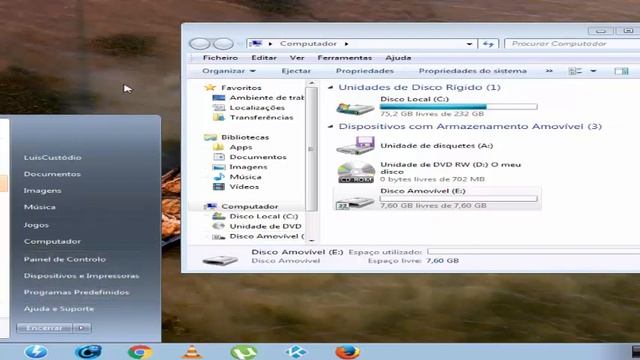Viewport: 640px width, 360px height.
Task: Click the Transferências folder icon
Action: pyautogui.click(x=218, y=118)
